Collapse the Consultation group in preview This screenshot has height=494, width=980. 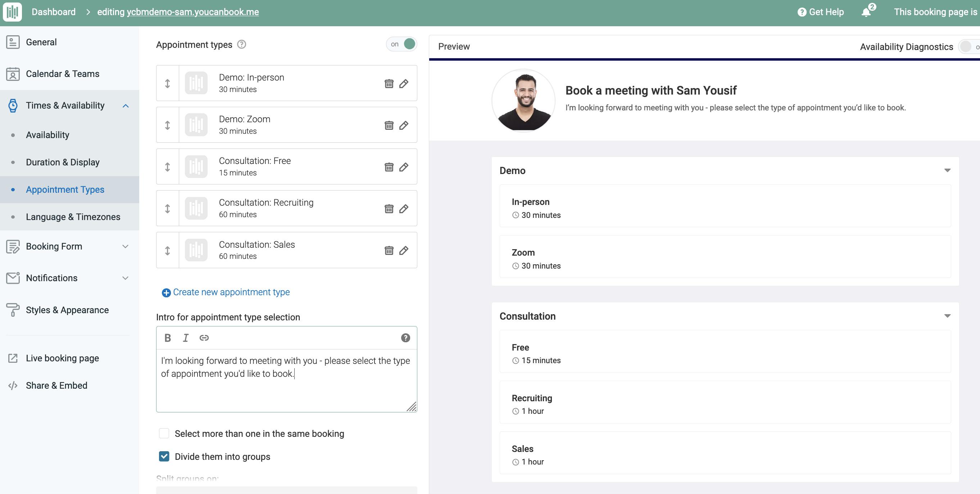tap(947, 316)
